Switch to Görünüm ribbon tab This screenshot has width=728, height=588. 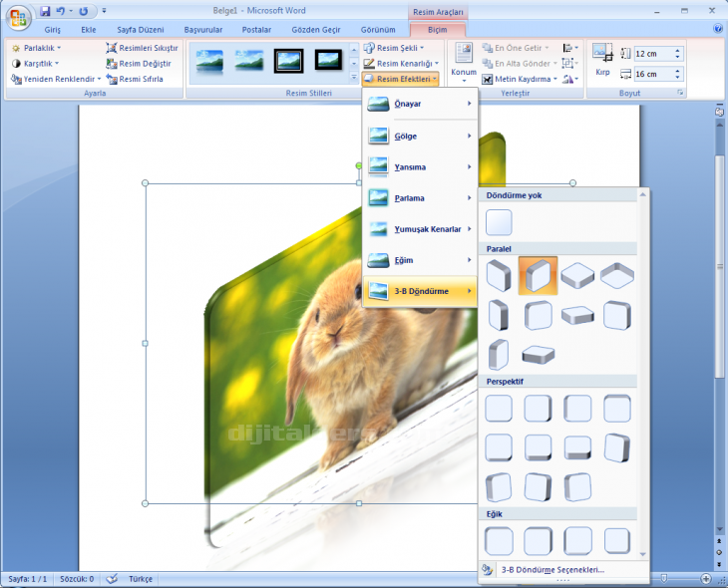click(x=378, y=30)
